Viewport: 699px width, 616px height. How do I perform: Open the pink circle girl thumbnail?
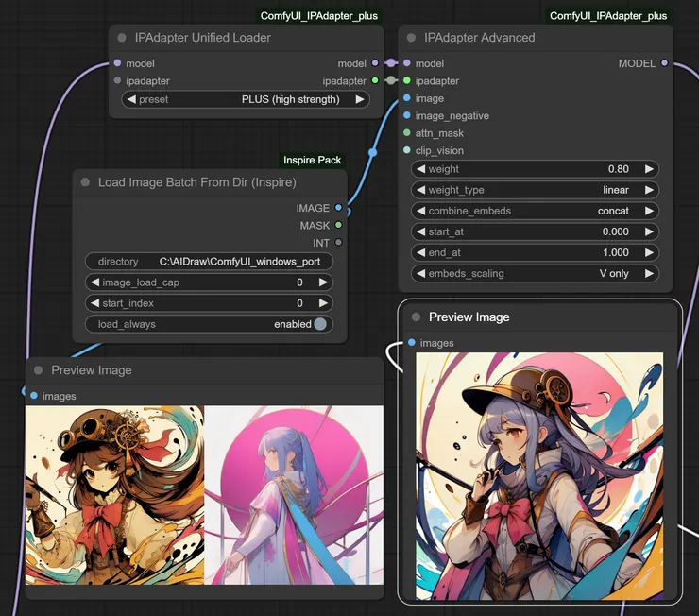click(294, 495)
